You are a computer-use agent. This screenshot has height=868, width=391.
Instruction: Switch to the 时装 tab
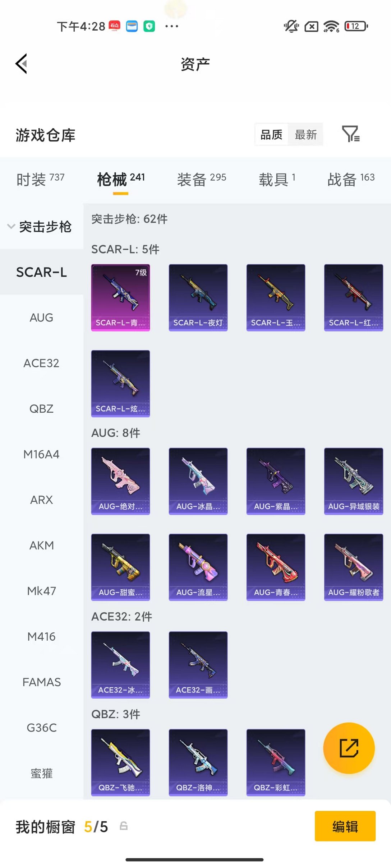coord(40,179)
